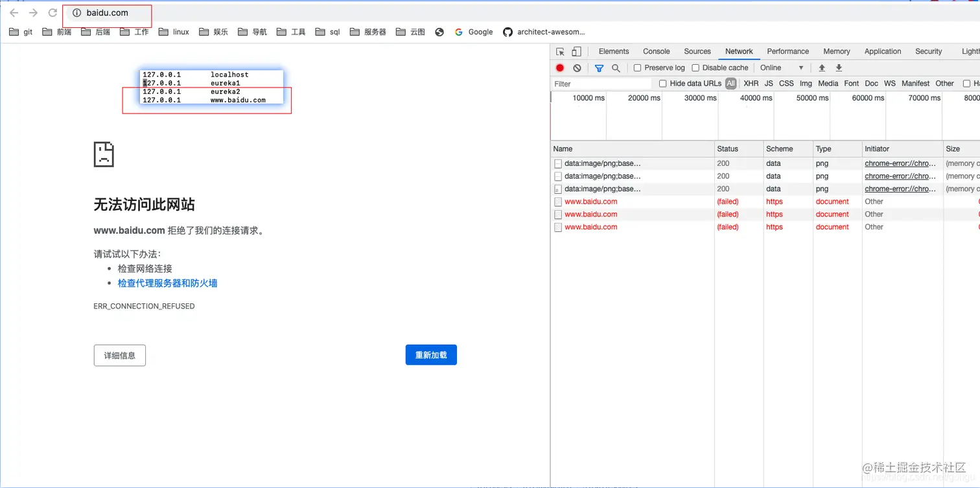This screenshot has width=980, height=488.
Task: Switch to the Memory tab
Action: pyautogui.click(x=837, y=51)
